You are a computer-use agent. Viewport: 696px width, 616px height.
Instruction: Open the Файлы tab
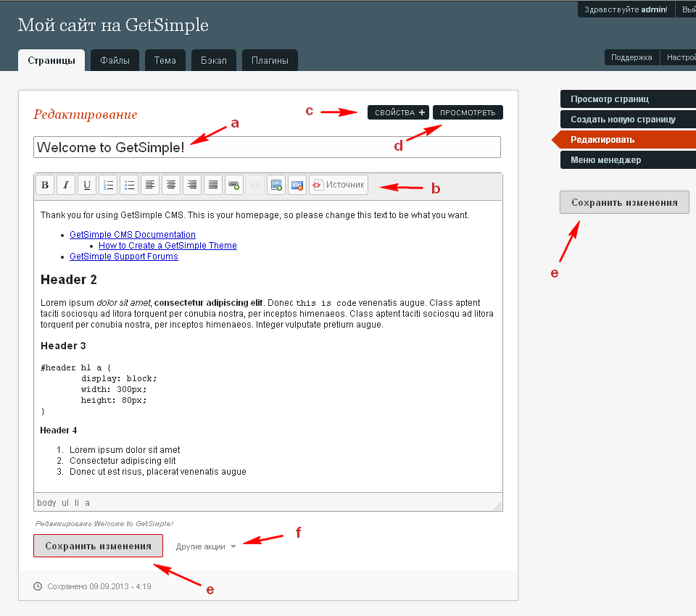coord(115,60)
